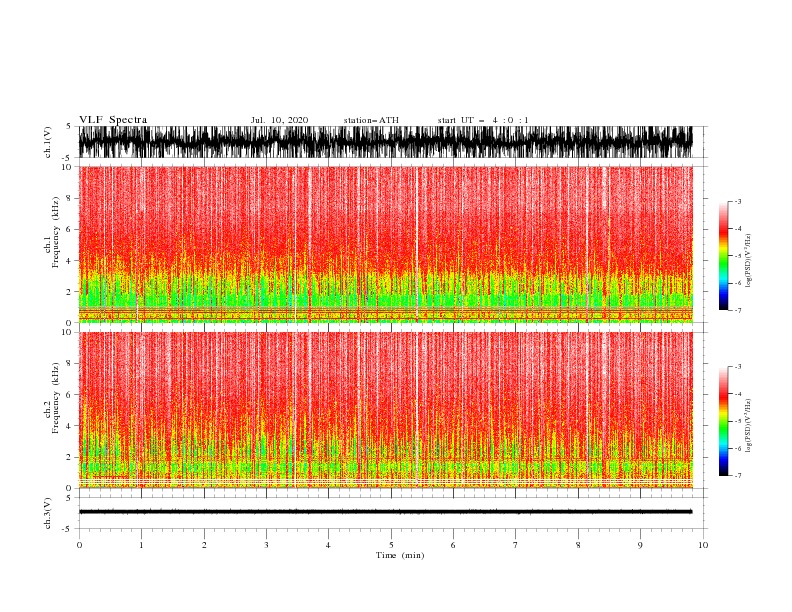Click the upper color scale bar
Screen dimensions: 792x612
point(723,256)
